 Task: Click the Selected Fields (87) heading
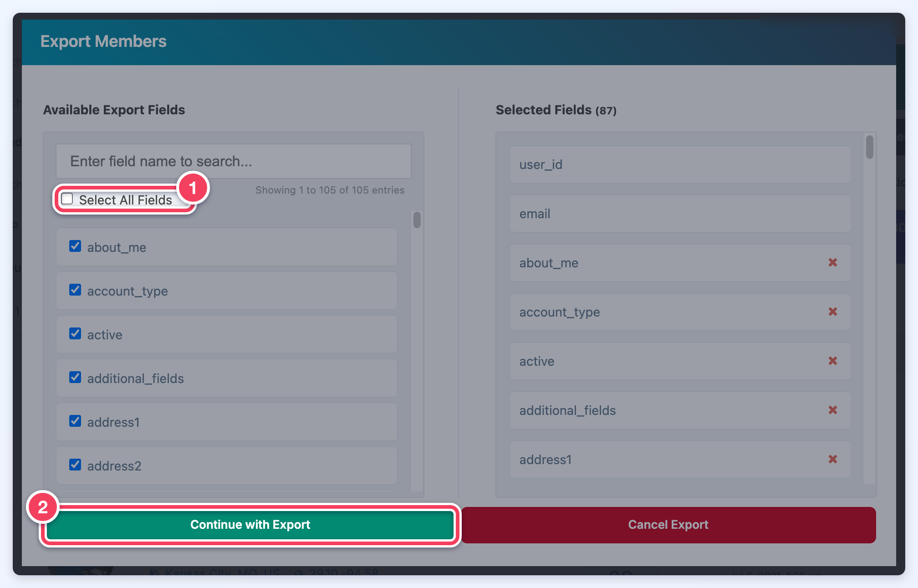(556, 110)
